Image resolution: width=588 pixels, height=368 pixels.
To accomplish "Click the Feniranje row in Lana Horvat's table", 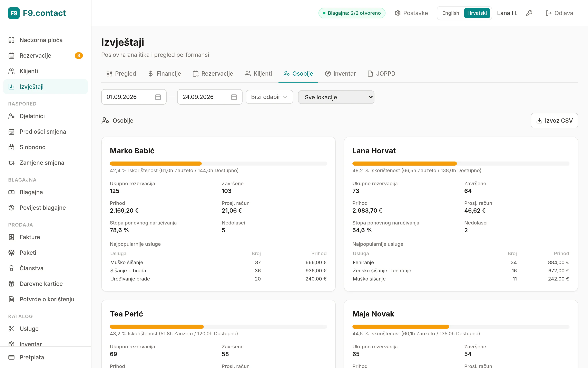I will [461, 262].
